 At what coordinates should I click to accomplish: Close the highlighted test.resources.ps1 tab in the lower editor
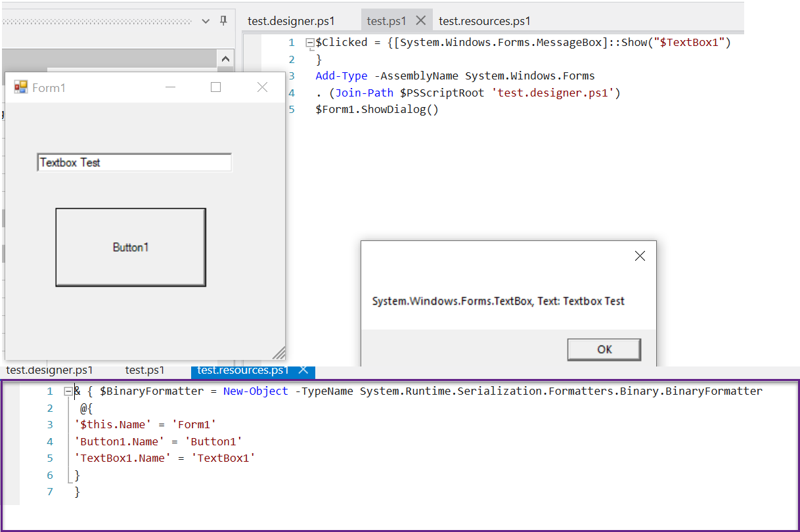(303, 370)
